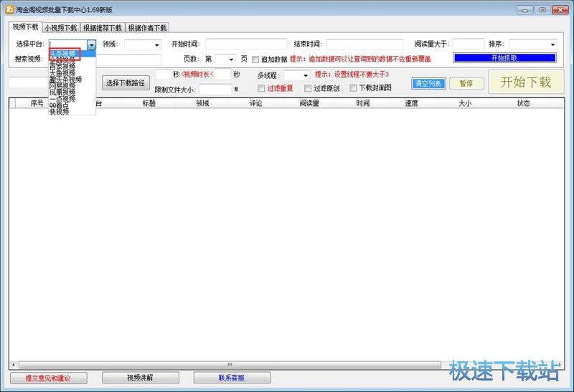Open the 页数 page number dropdown

tap(231, 59)
